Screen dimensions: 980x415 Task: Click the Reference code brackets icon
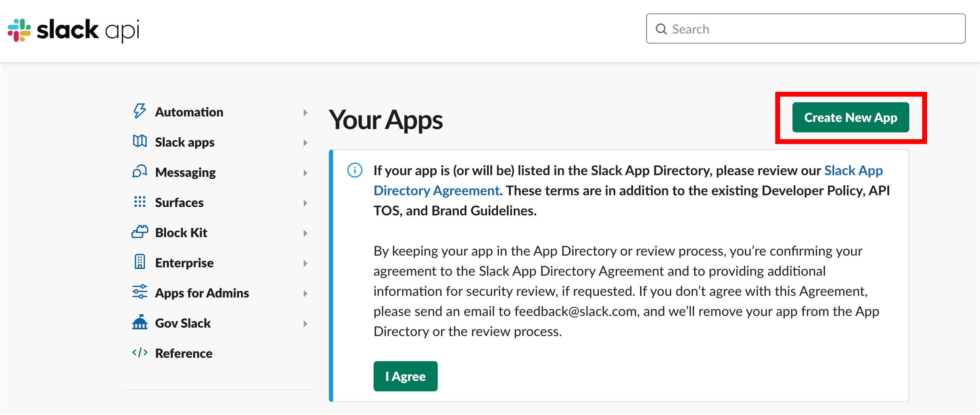pos(140,353)
